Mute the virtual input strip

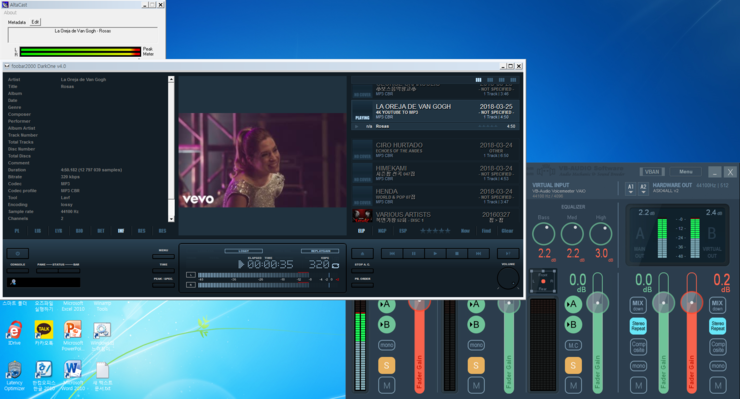[573, 385]
